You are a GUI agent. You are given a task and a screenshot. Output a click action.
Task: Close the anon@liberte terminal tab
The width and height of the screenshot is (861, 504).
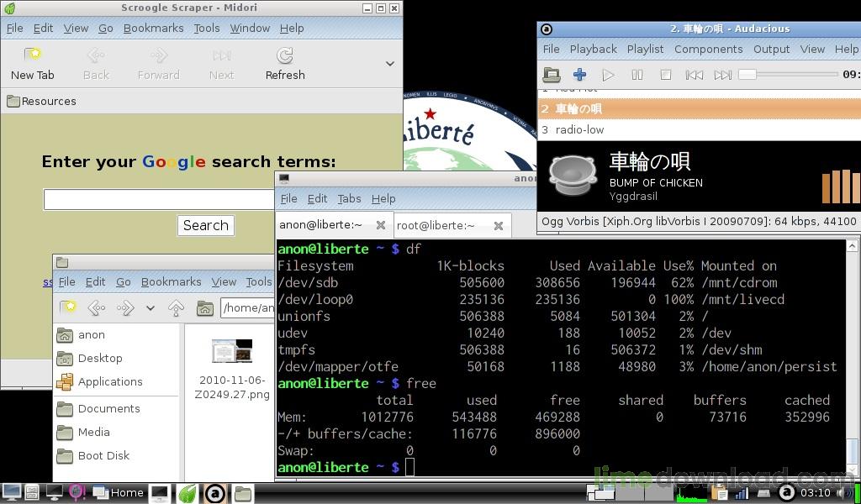point(381,225)
